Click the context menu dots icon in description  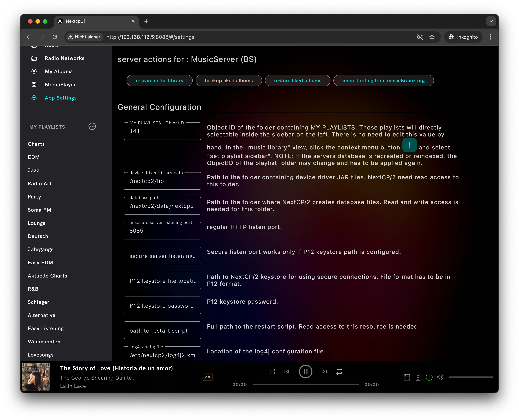click(x=409, y=145)
